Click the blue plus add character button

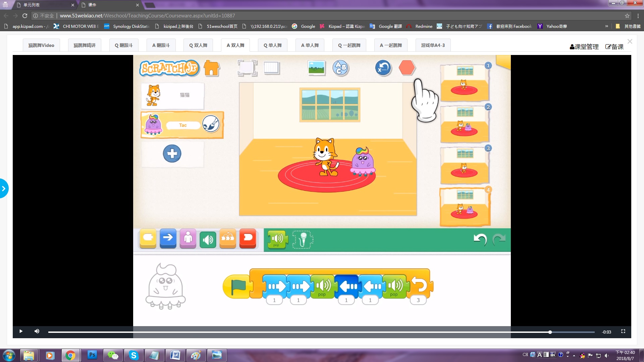point(172,154)
